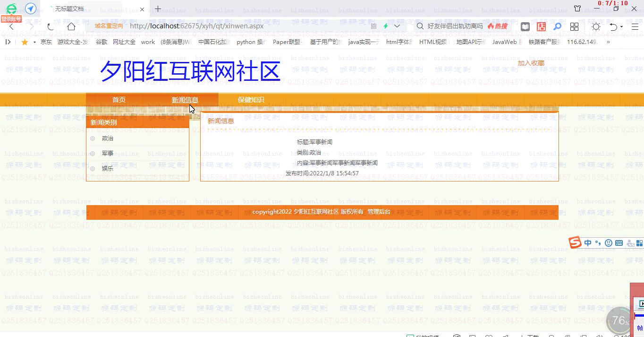Open the dark reader book extension icon
The width and height of the screenshot is (644, 337).
pyautogui.click(x=525, y=27)
